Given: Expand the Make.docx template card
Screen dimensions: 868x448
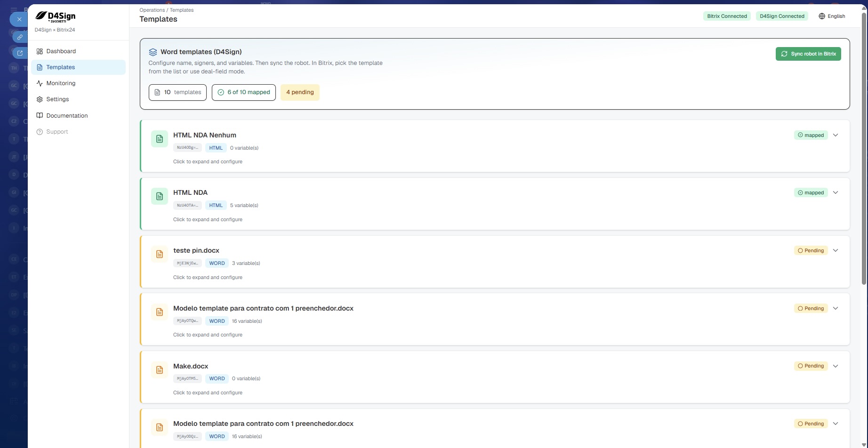Looking at the screenshot, I should click(x=836, y=366).
